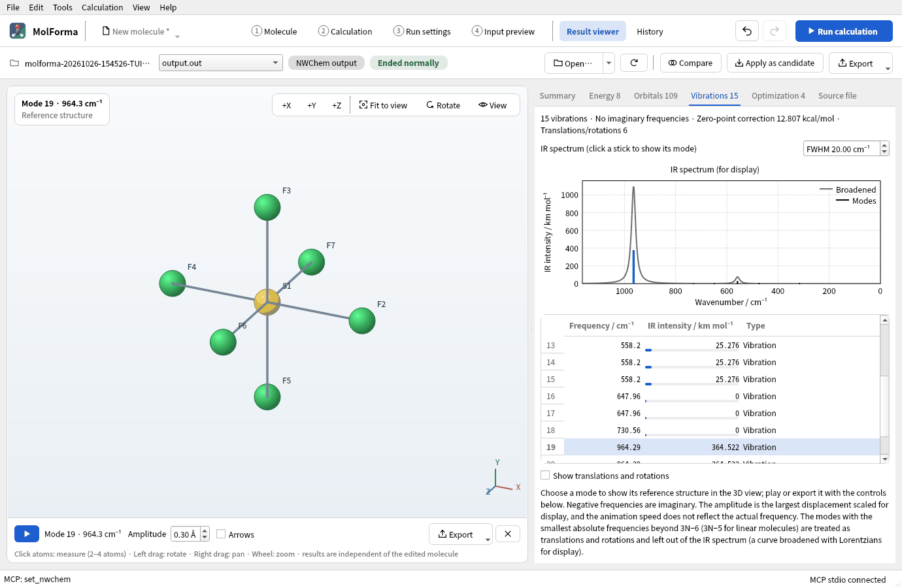Select the Rotate tool
This screenshot has height=588, width=902.
(x=443, y=105)
